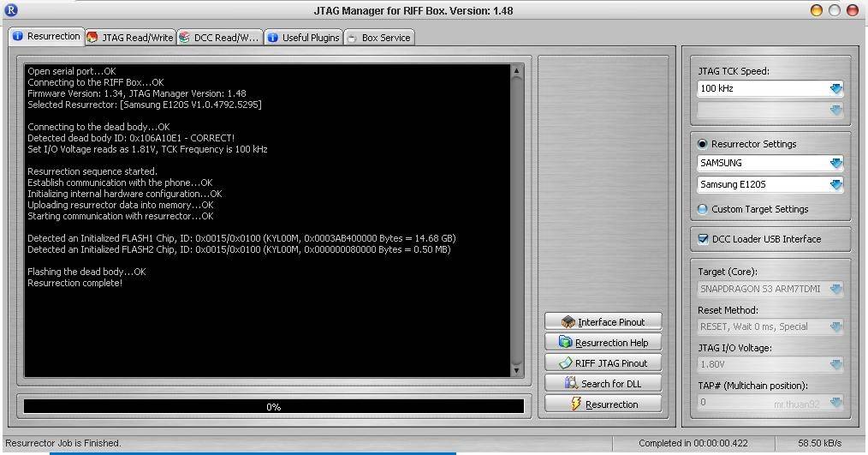Expand the SAMSUNG manufacturer dropdown

pyautogui.click(x=835, y=163)
